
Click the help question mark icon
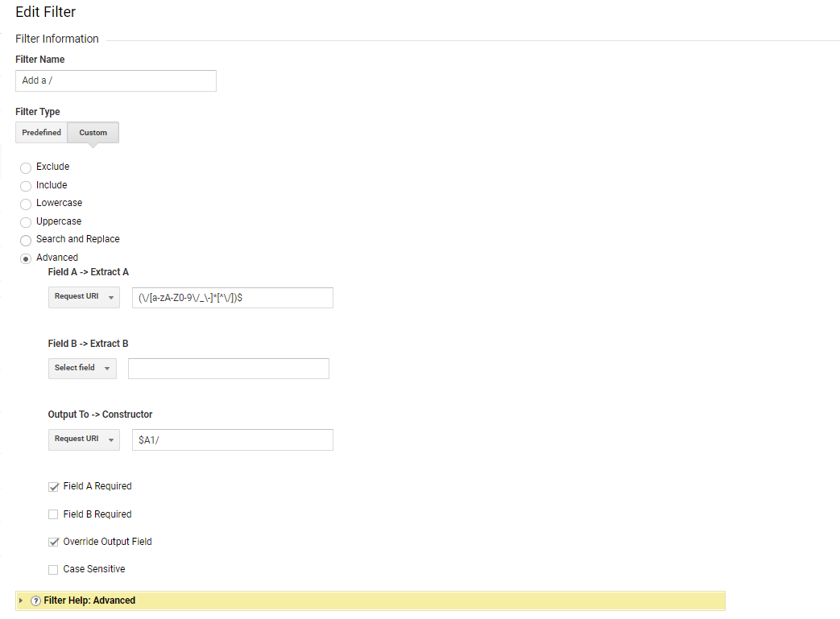point(35,600)
